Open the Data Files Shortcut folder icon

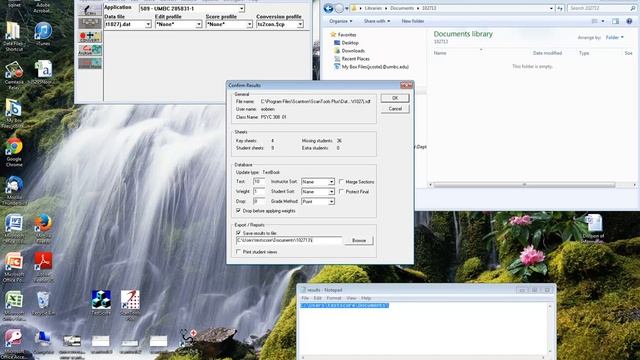[x=13, y=36]
